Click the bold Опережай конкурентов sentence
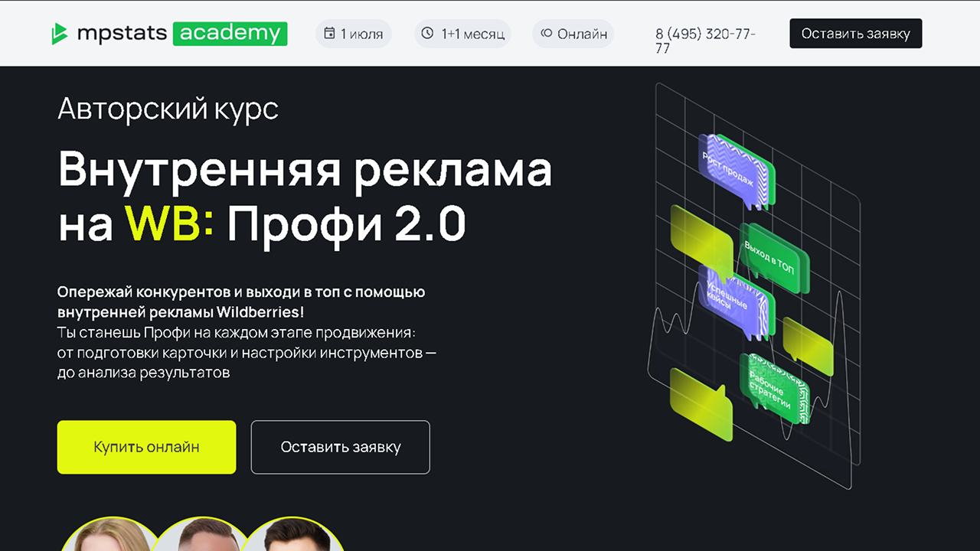This screenshot has height=551, width=980. [x=241, y=302]
